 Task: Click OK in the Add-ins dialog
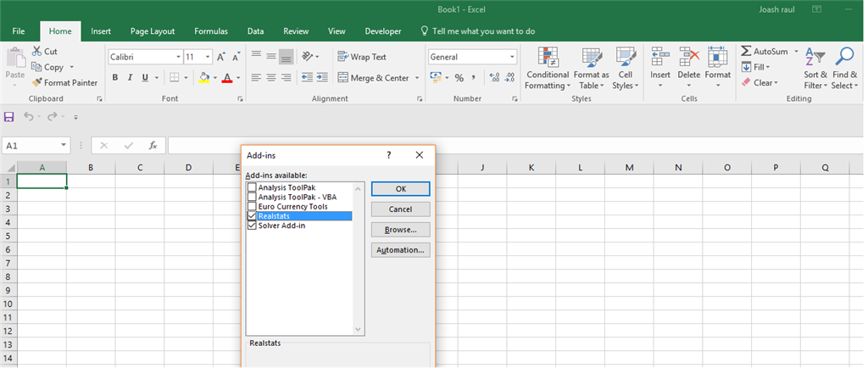(400, 188)
